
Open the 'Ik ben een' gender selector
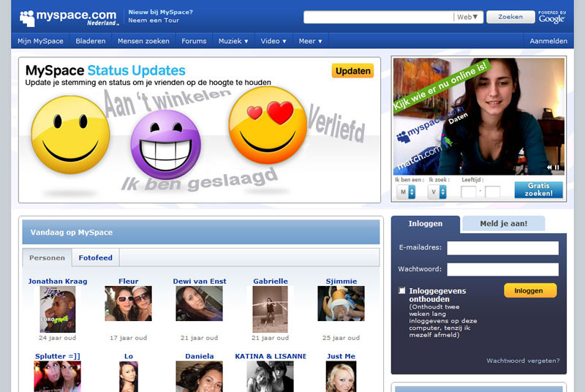[x=406, y=192]
